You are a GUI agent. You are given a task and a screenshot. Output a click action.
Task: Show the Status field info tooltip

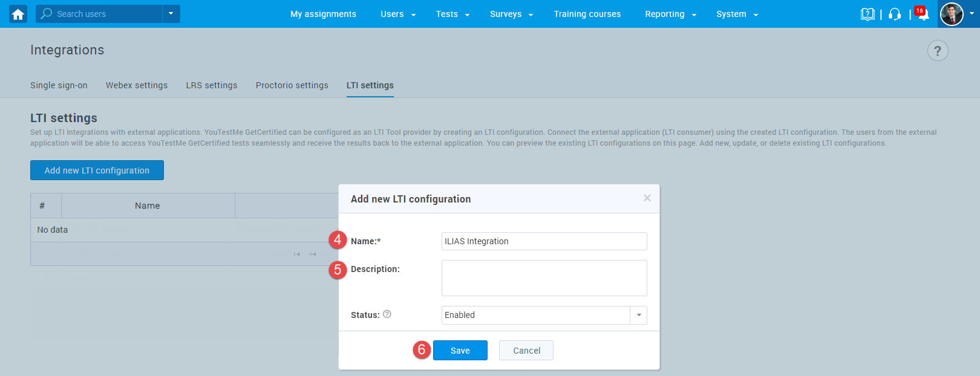[387, 314]
